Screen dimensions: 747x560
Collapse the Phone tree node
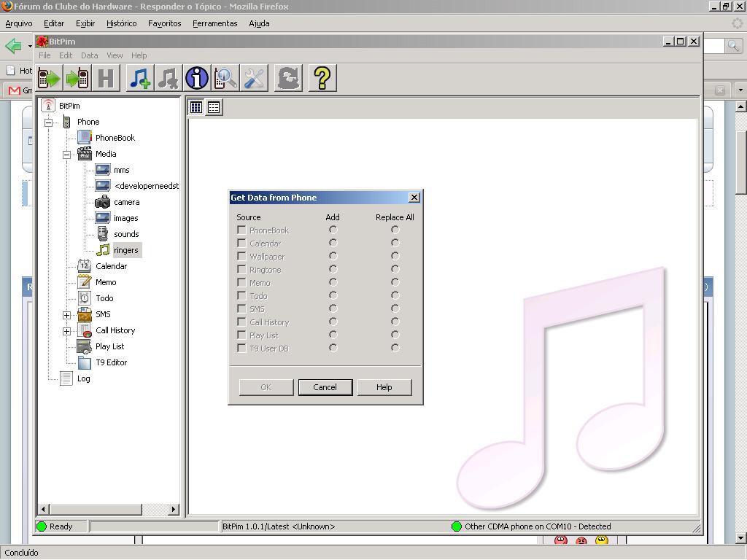(x=49, y=122)
